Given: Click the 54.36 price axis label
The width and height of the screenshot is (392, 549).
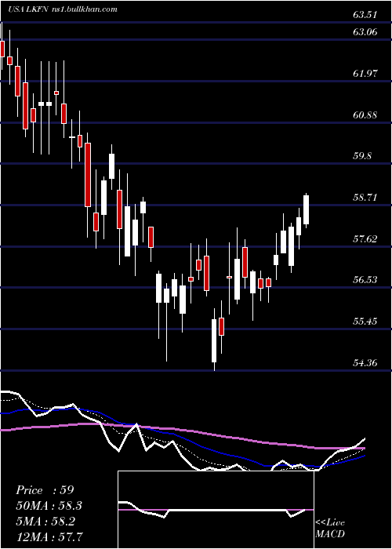Looking at the screenshot, I should click(x=365, y=362).
